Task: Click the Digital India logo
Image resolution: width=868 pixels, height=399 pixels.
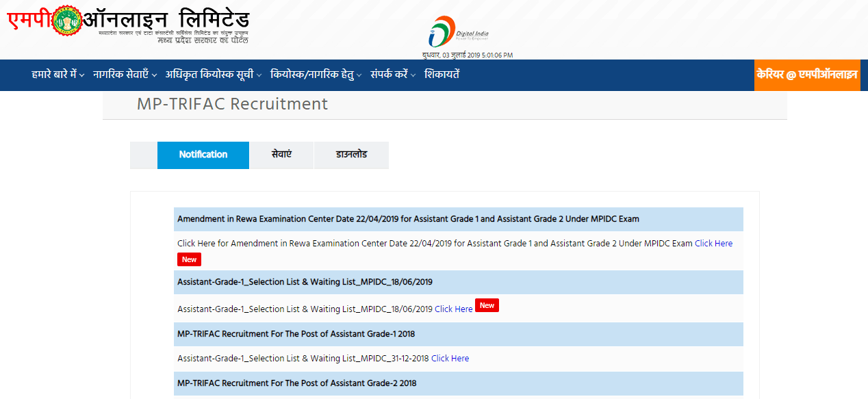Action: pyautogui.click(x=458, y=31)
